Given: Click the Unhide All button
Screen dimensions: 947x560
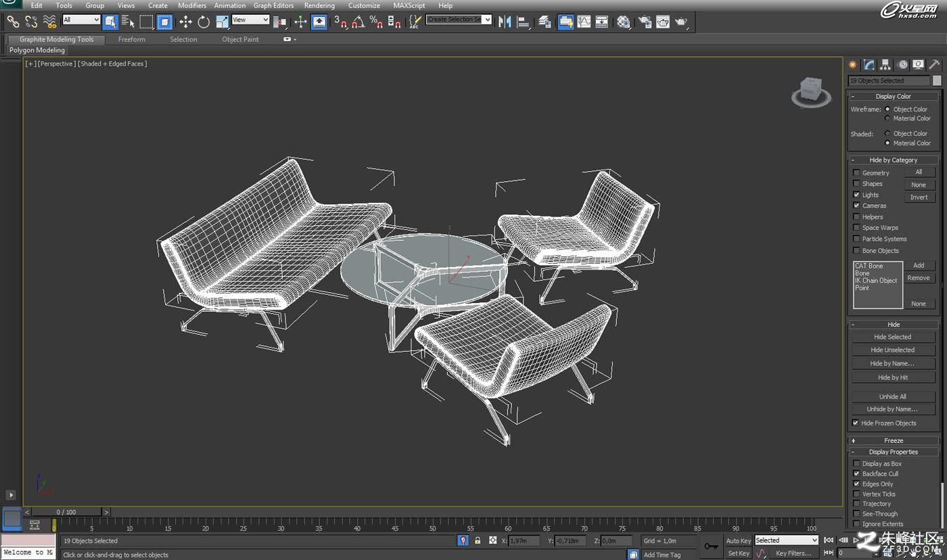Looking at the screenshot, I should 893,396.
